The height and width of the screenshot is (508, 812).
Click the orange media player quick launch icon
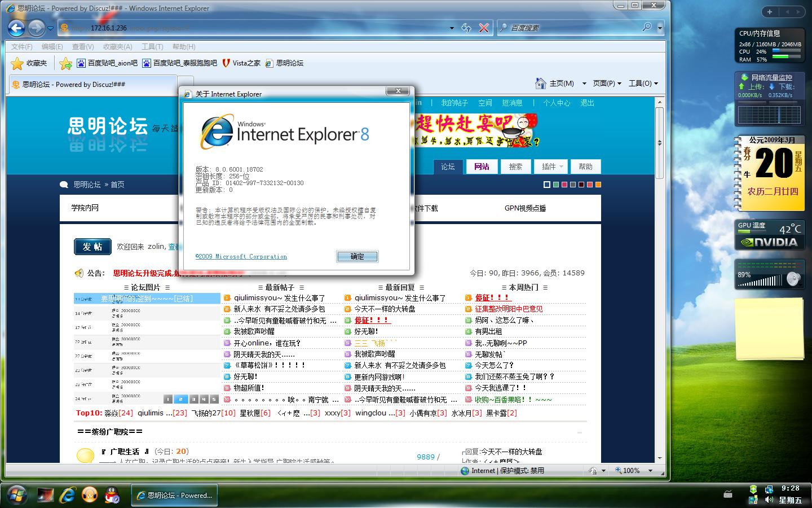pyautogui.click(x=90, y=495)
